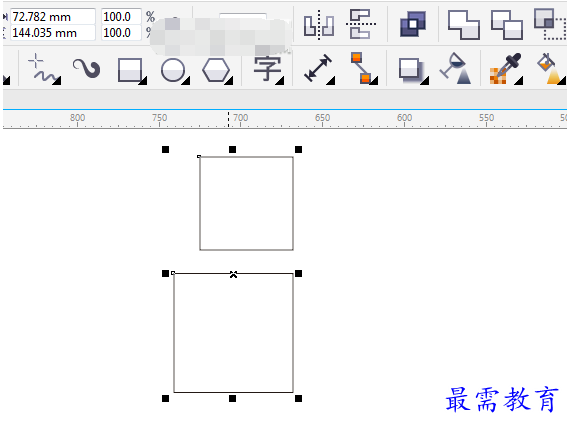Click the horizontal ruler at the 700 mark
Screen dimensions: 567x431
(x=240, y=118)
